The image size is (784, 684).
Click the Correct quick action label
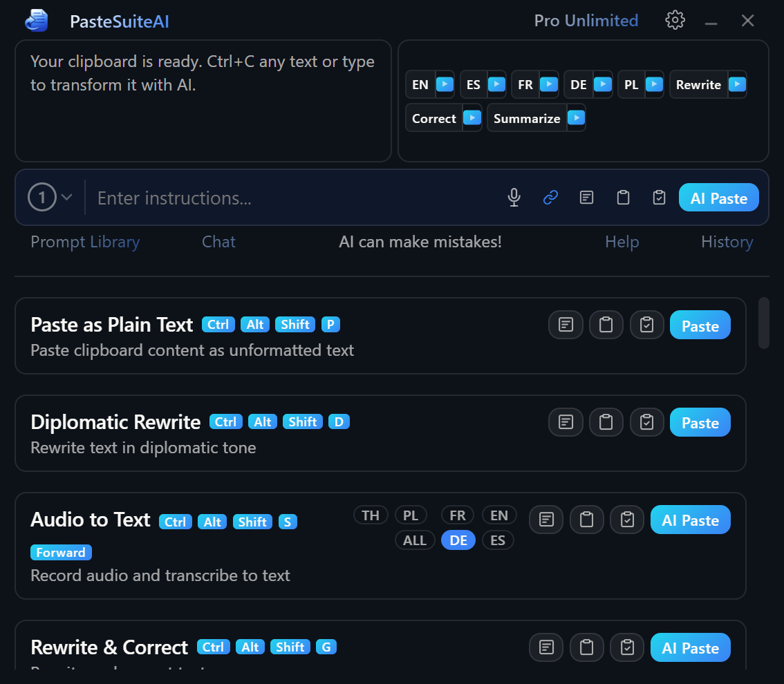tap(434, 118)
